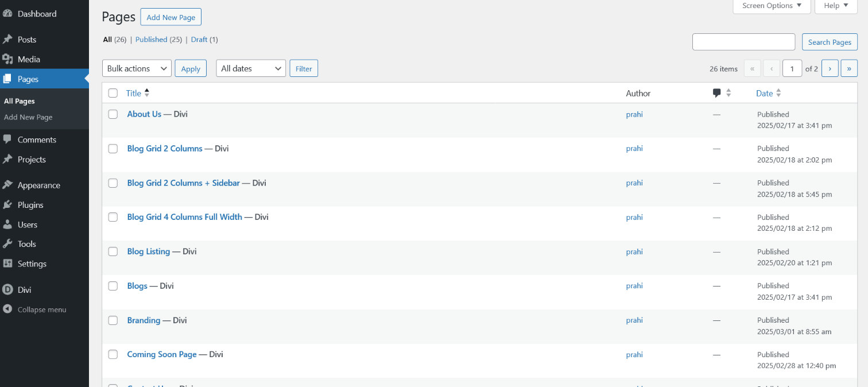Tick Blog Grid 4 Columns Full Width checkbox
Screen dimensions: 868x387
[113, 217]
